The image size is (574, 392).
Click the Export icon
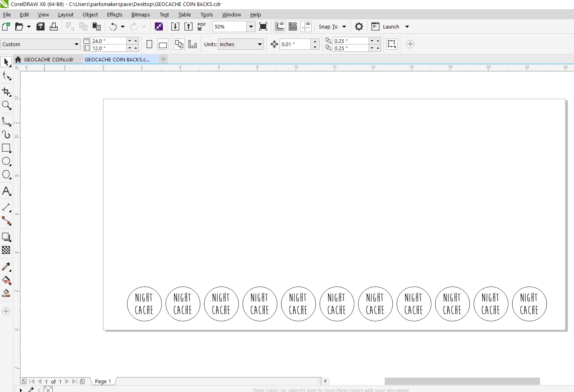189,26
